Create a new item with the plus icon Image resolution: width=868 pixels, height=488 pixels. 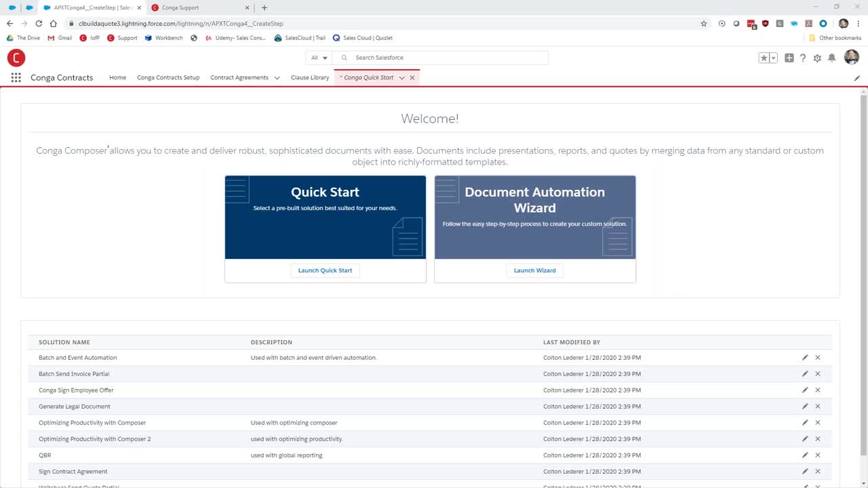point(789,58)
